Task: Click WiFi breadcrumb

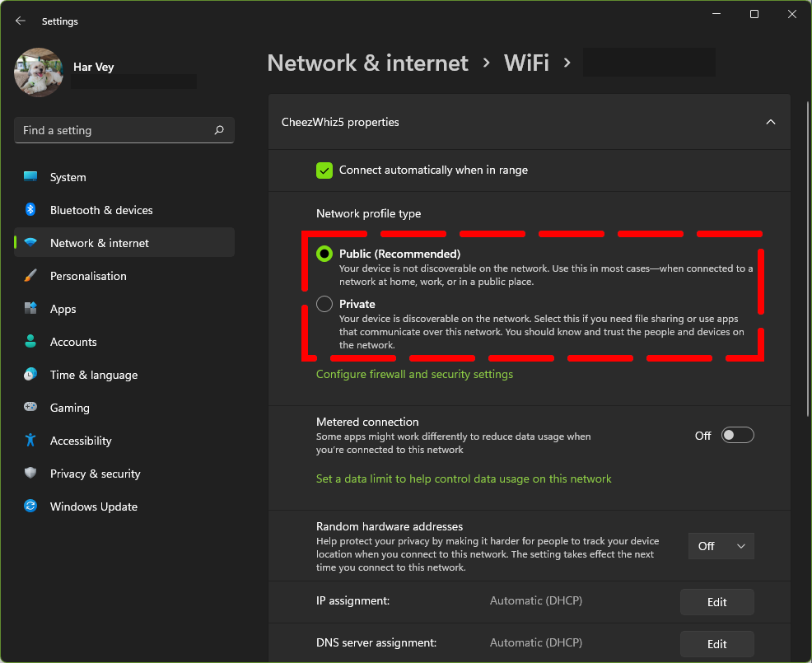Action: (526, 63)
